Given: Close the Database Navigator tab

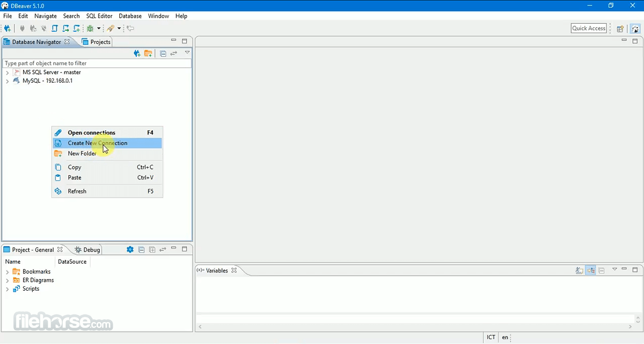Looking at the screenshot, I should click(x=67, y=42).
